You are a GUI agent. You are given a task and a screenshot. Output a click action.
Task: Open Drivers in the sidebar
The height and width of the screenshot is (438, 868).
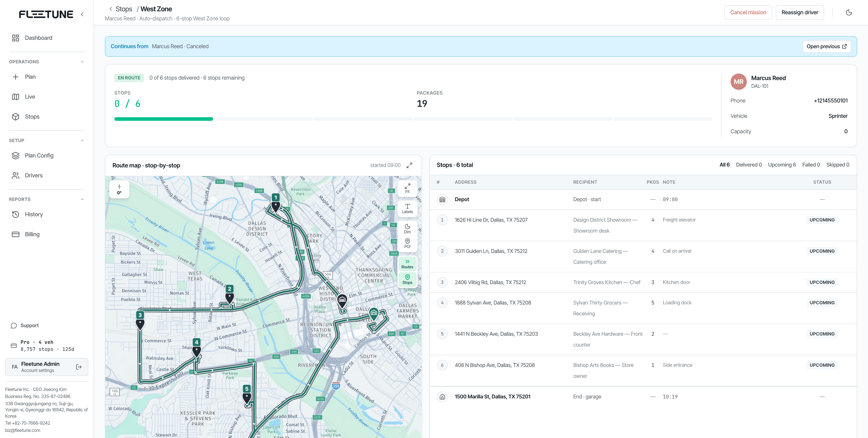pos(47,175)
